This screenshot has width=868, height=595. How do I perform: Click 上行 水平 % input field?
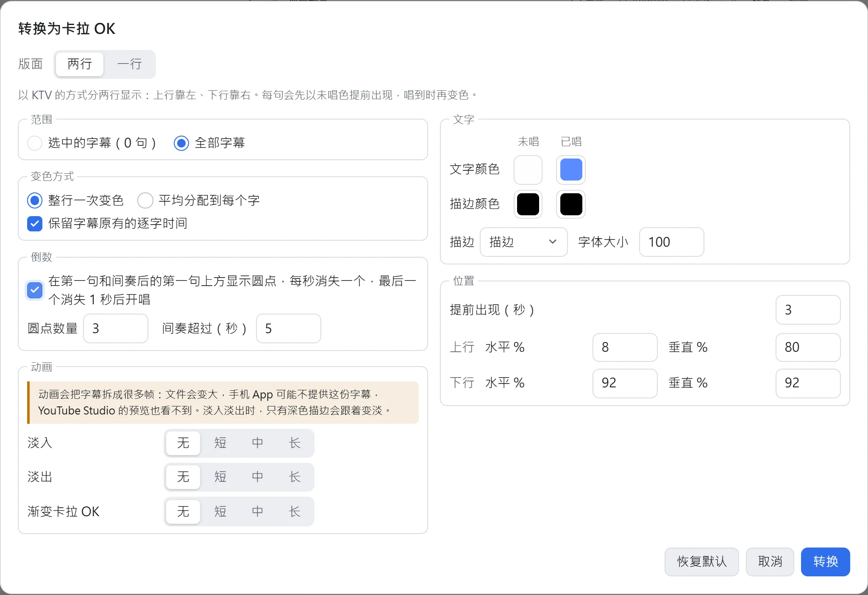pyautogui.click(x=625, y=348)
